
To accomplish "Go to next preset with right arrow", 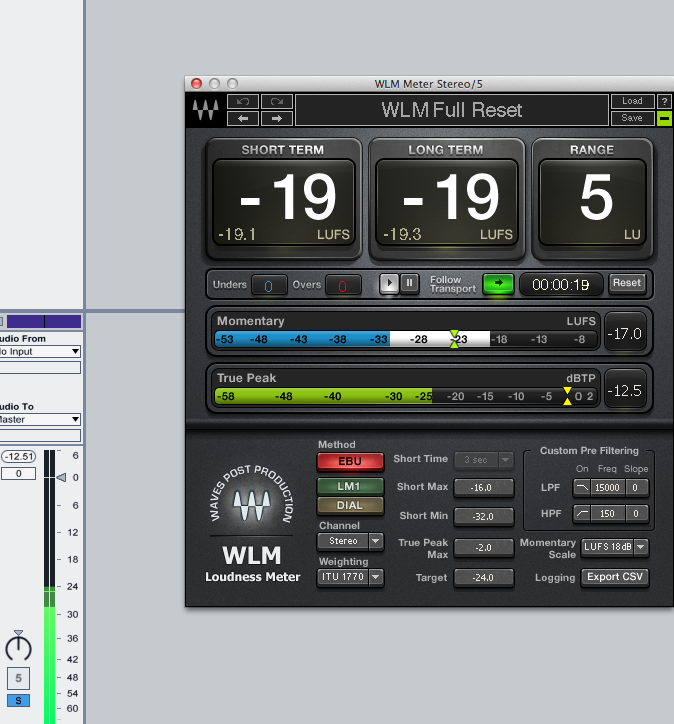I will click(277, 119).
